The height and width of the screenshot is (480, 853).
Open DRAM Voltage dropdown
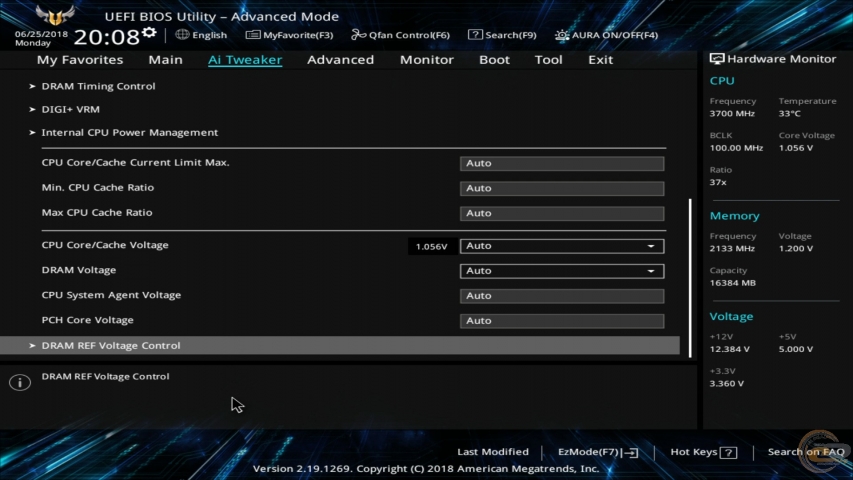(x=562, y=271)
